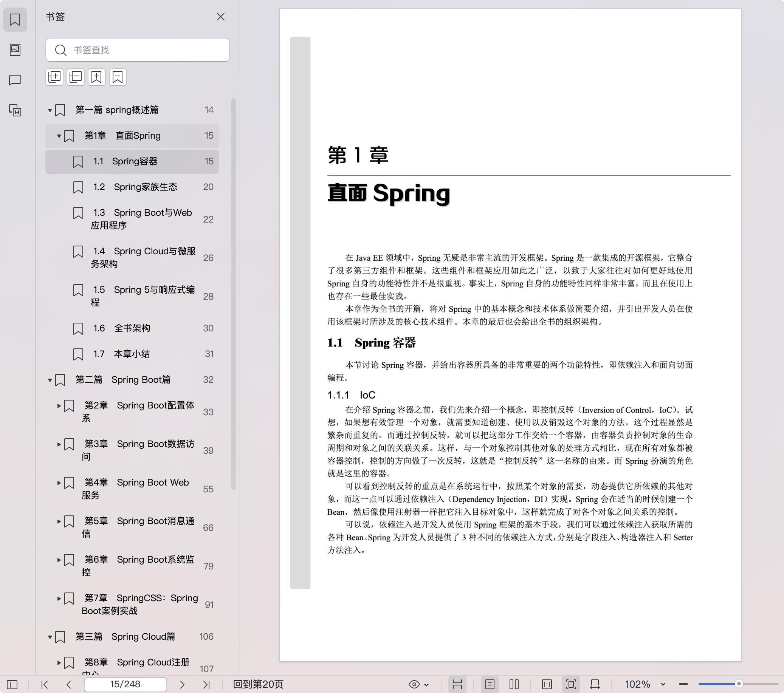Close the bookmarks panel

click(x=220, y=17)
